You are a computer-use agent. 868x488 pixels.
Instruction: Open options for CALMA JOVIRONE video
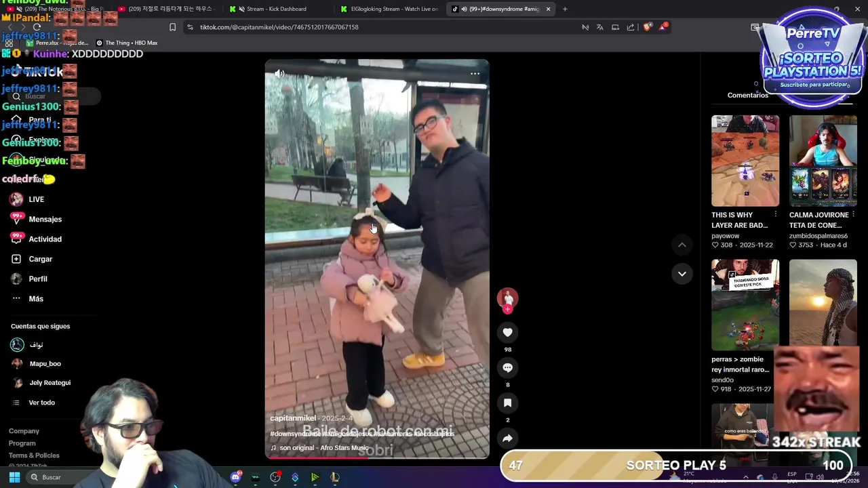(x=853, y=215)
